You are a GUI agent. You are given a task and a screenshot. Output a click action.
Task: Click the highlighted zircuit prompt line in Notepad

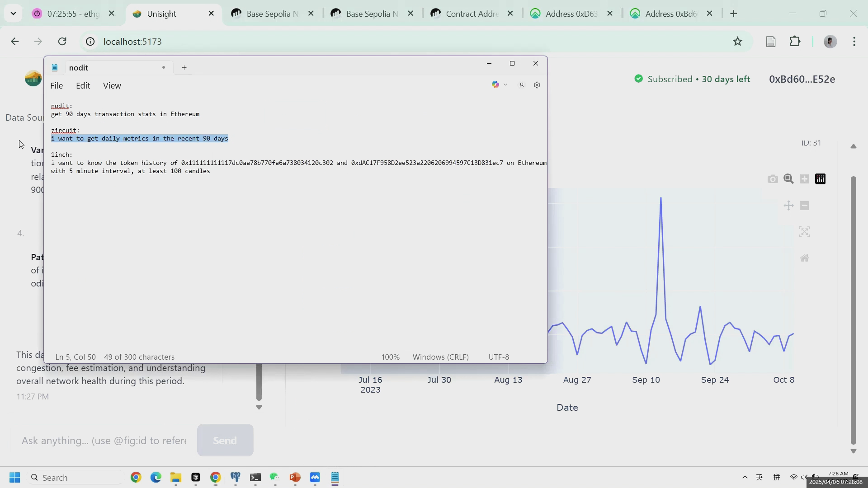[140, 139]
